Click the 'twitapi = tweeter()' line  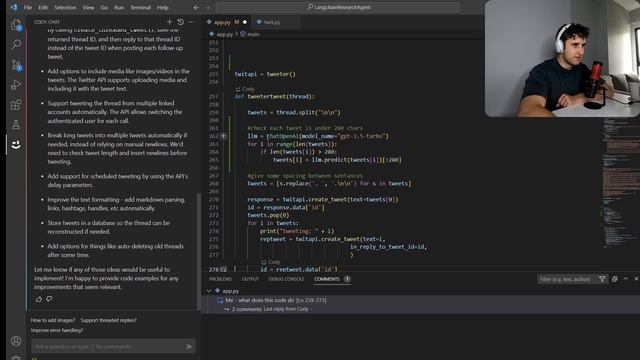pyautogui.click(x=265, y=74)
